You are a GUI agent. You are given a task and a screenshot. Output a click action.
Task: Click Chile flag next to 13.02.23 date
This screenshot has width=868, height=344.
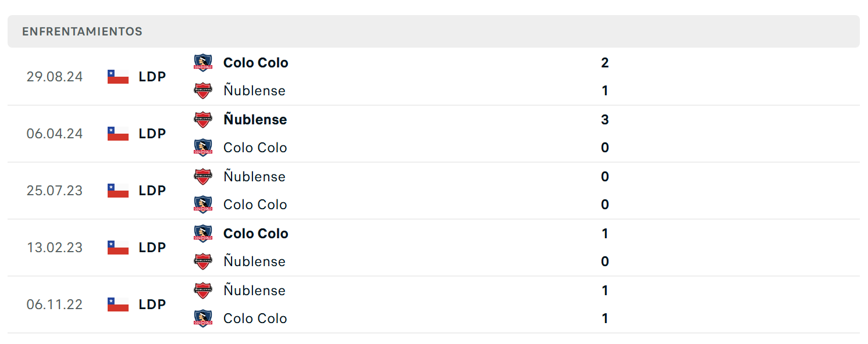click(x=118, y=248)
